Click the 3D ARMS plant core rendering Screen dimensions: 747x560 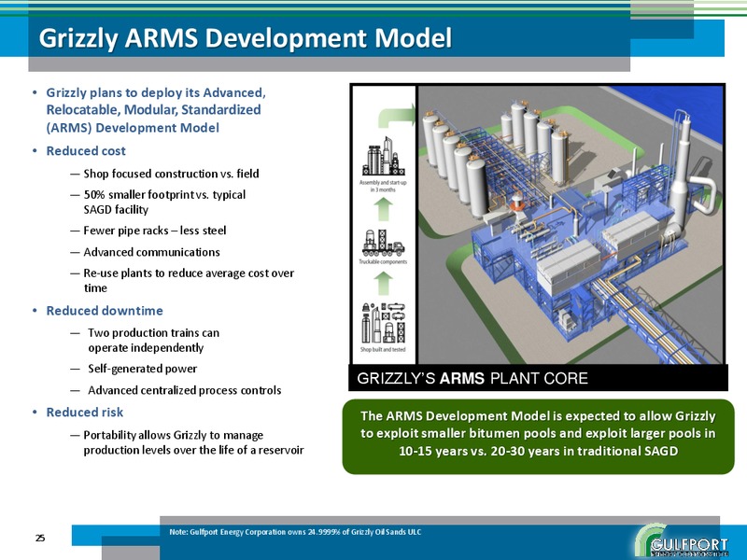pos(571,225)
